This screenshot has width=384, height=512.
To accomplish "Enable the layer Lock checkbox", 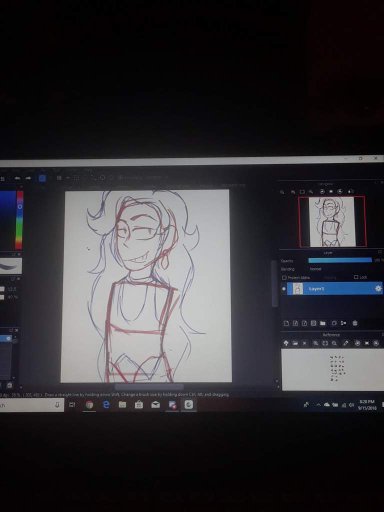I will click(x=356, y=277).
